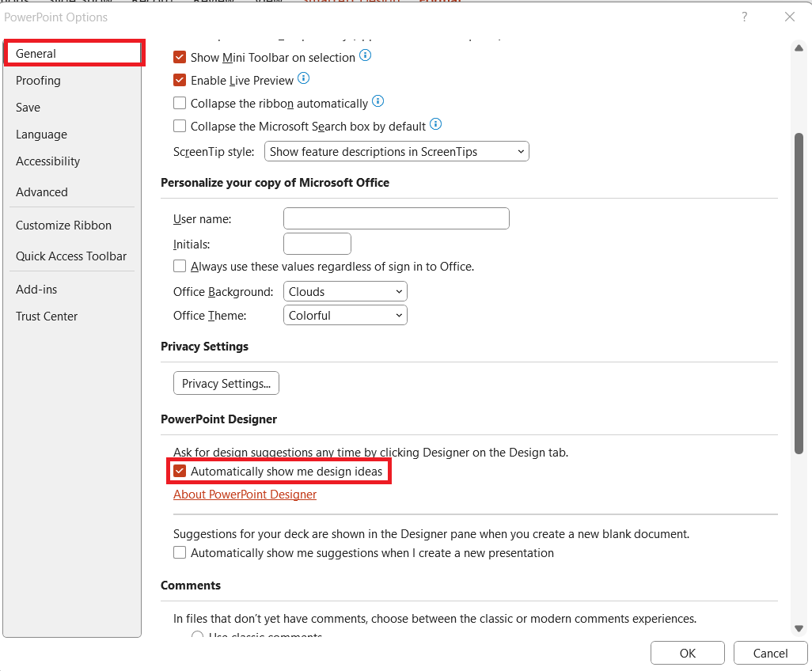The width and height of the screenshot is (812, 671).
Task: Toggle Enable Live Preview checkbox
Action: (x=180, y=80)
